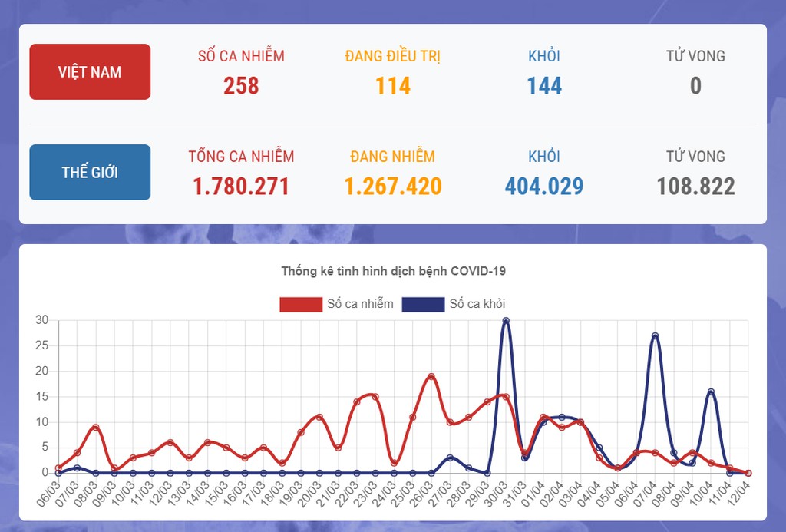The image size is (786, 532).
Task: Click world deaths count 108.822
Action: click(x=695, y=186)
